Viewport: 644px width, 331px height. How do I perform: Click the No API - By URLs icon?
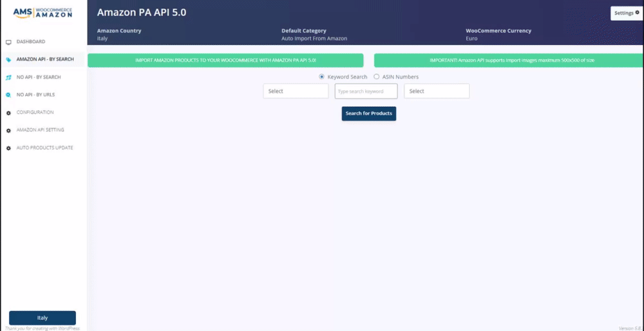(x=8, y=95)
